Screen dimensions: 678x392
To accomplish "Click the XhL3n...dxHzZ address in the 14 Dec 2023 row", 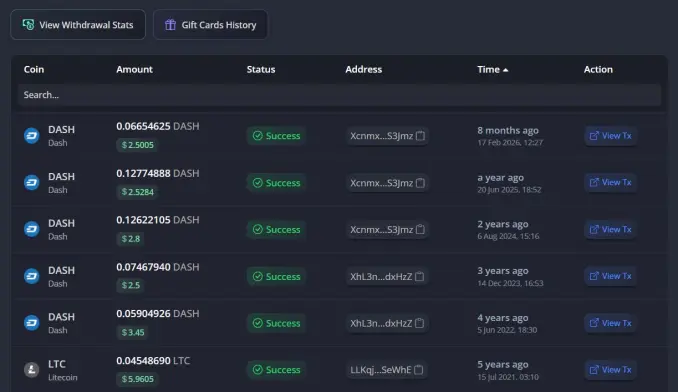I will [x=381, y=276].
